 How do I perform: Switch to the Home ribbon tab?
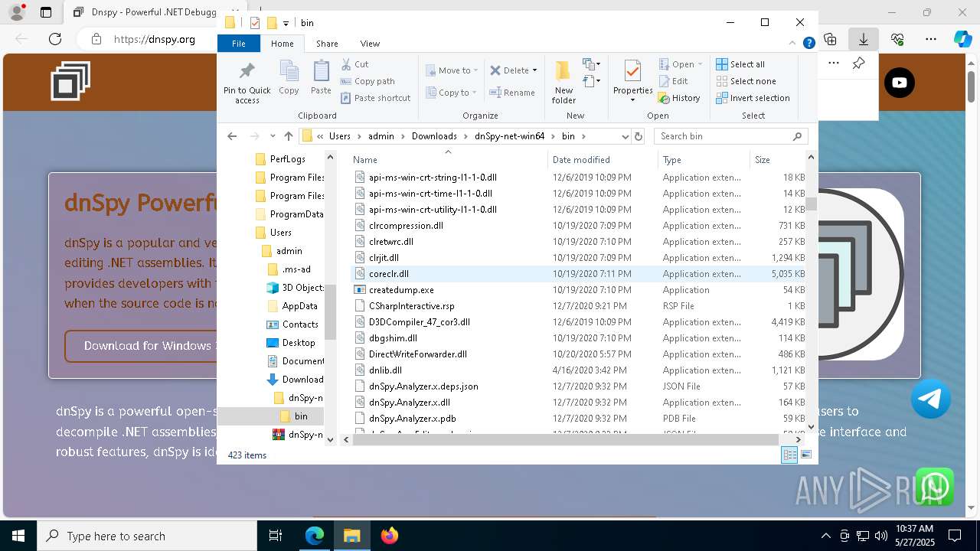[282, 44]
